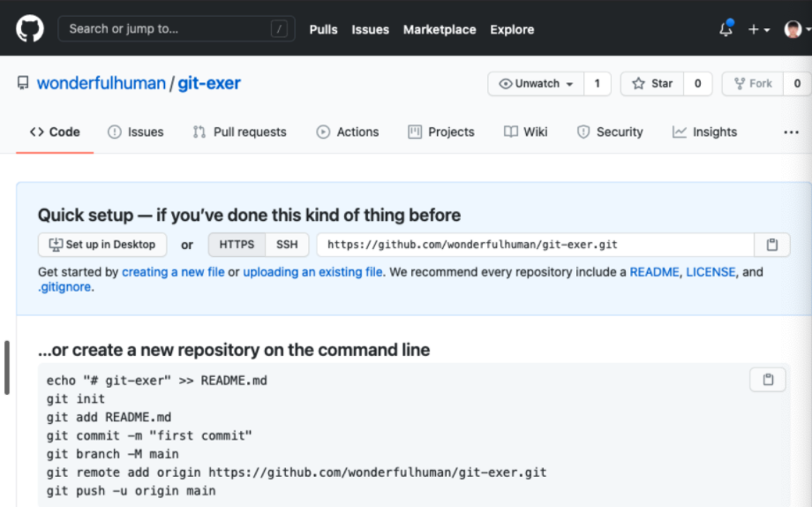This screenshot has width=812, height=507.
Task: Click the 'git init' command line
Action: coord(76,398)
